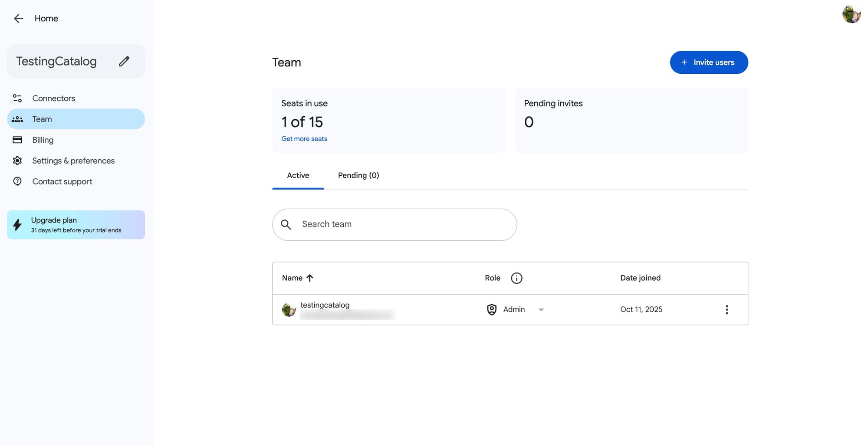Switch to the Active tab
The height and width of the screenshot is (446, 868).
pyautogui.click(x=298, y=175)
